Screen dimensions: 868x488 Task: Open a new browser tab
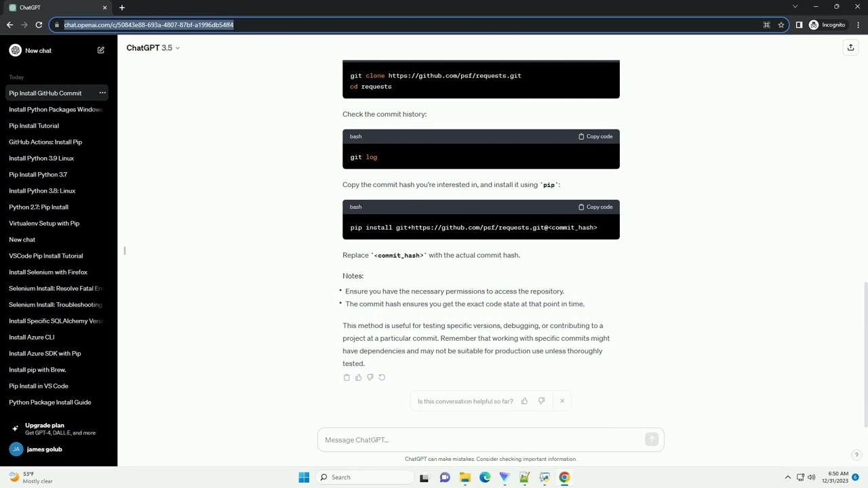(x=122, y=7)
